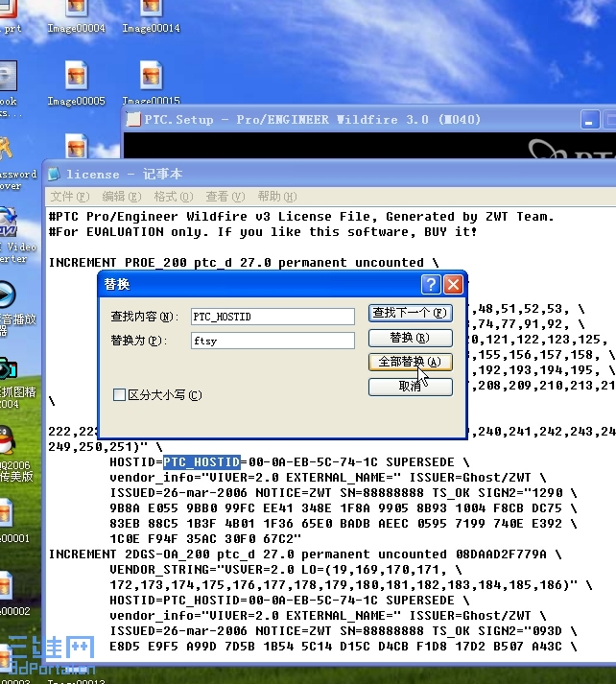Toggle the Match case (区分大小写) checkbox
The height and width of the screenshot is (684, 616).
(119, 395)
